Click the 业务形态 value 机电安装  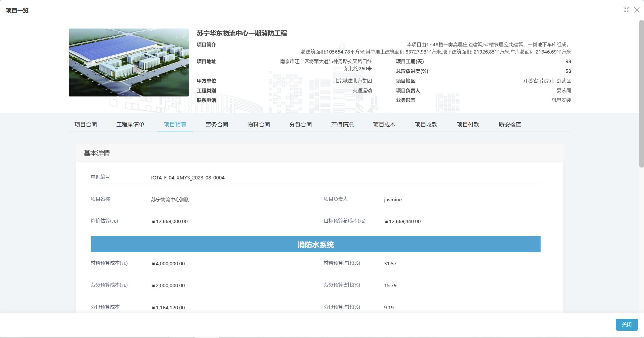coord(561,100)
